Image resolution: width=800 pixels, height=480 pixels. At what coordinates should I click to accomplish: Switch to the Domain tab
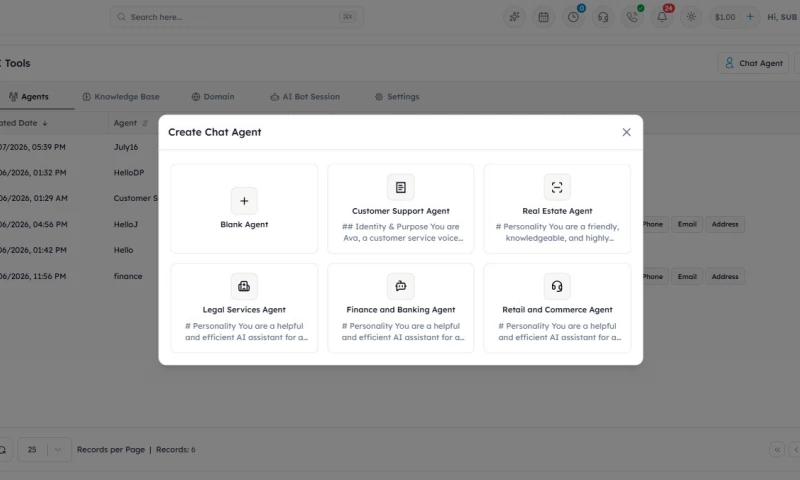[x=213, y=96]
